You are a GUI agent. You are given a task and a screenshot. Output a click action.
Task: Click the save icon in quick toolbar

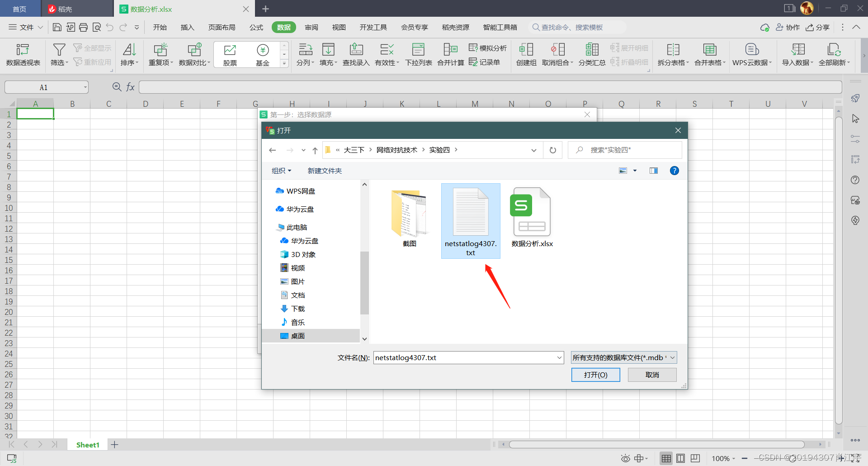click(57, 27)
